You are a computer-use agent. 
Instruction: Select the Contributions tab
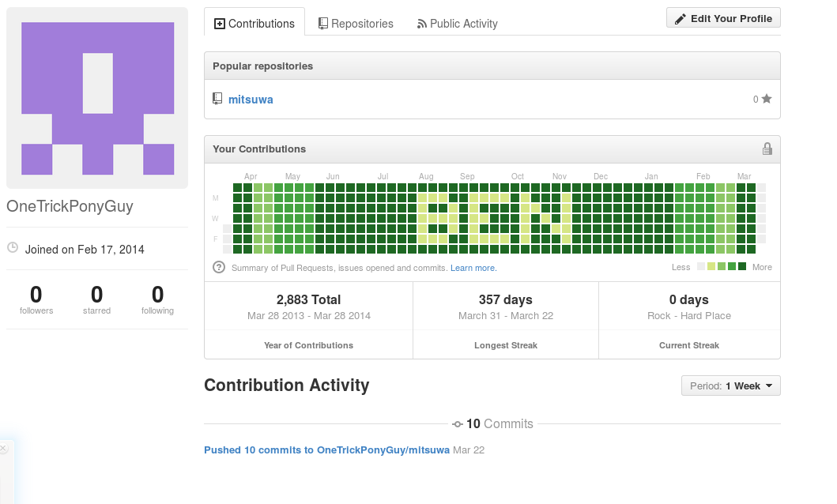point(254,24)
